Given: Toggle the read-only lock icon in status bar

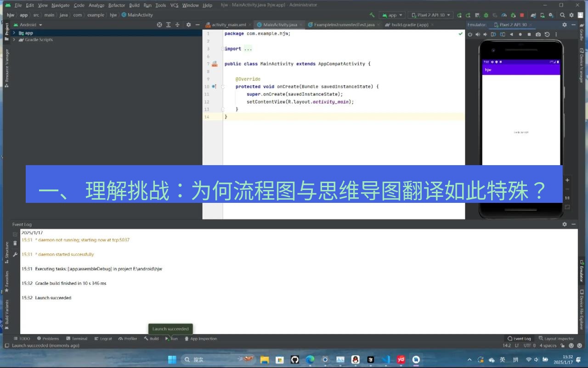Looking at the screenshot, I should [x=564, y=345].
